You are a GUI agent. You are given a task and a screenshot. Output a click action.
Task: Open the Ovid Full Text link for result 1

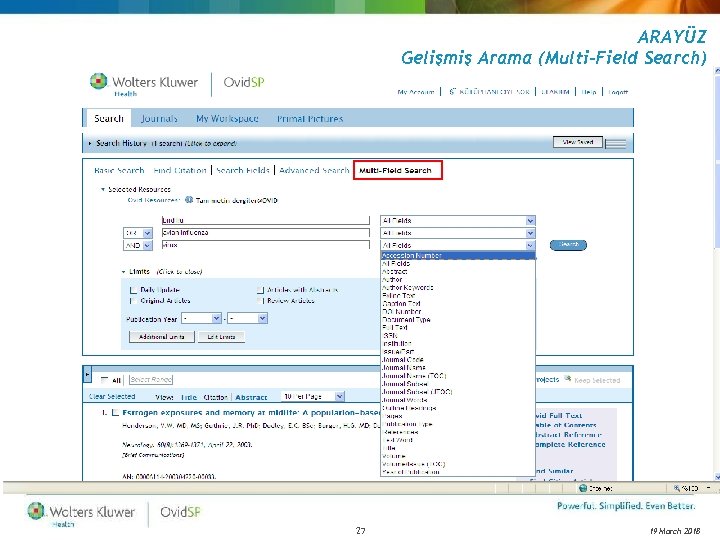tap(559, 416)
